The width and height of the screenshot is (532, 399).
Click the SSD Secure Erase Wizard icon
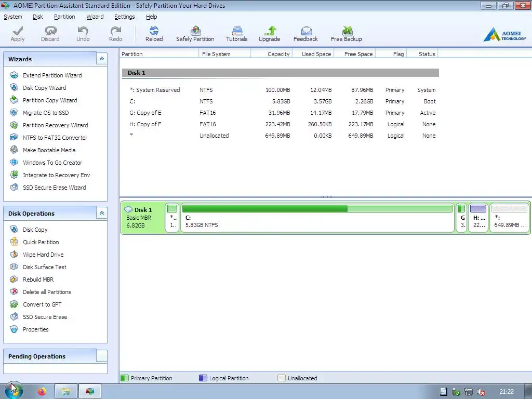pos(14,187)
